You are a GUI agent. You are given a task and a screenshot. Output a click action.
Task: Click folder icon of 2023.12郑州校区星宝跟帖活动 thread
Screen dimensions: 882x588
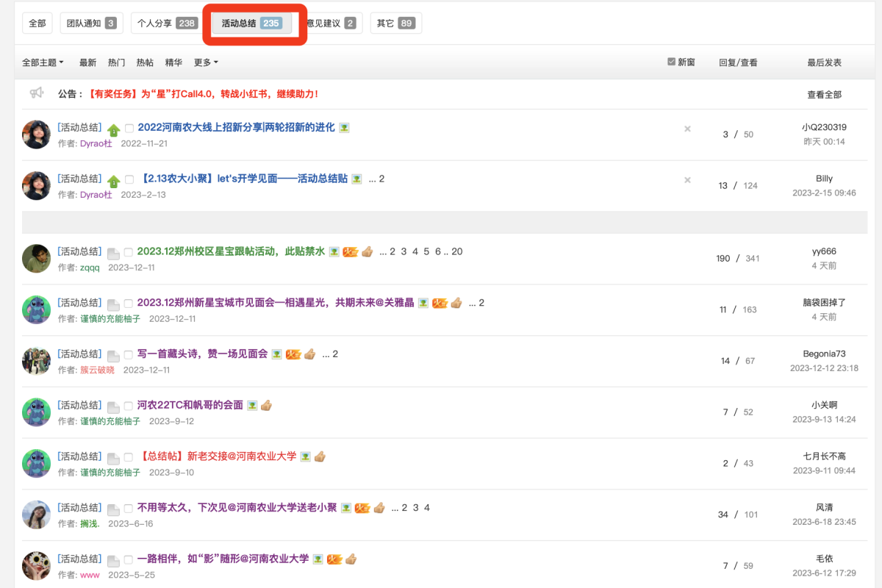pos(113,254)
